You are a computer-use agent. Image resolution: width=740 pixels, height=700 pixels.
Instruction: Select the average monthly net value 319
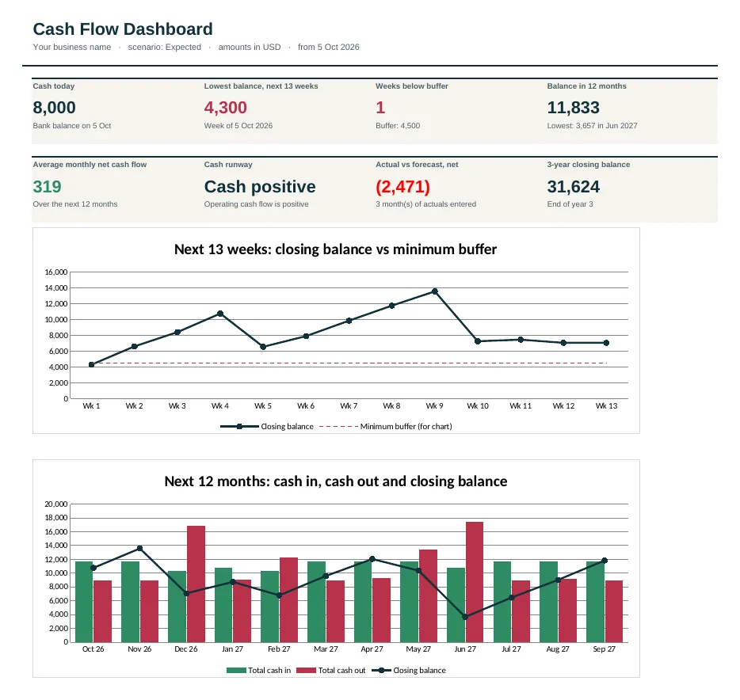(x=48, y=187)
